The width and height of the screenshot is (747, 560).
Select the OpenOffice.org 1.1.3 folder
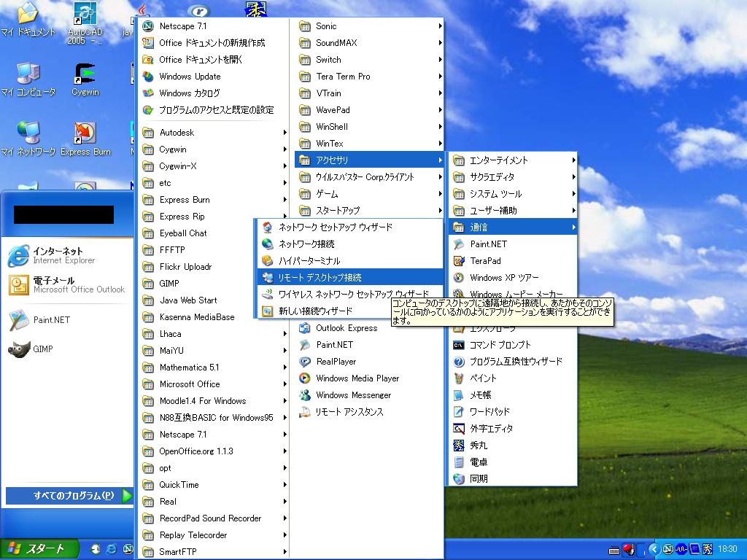tap(214, 451)
